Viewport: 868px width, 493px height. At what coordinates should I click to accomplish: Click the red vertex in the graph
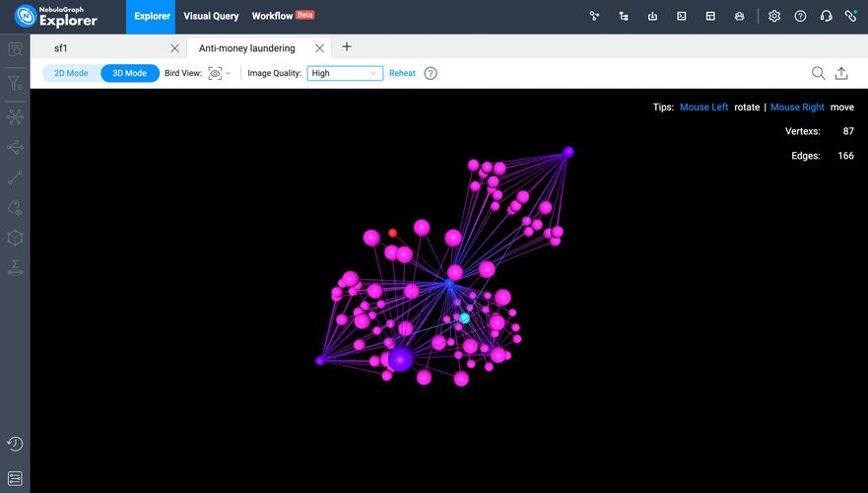coord(392,233)
